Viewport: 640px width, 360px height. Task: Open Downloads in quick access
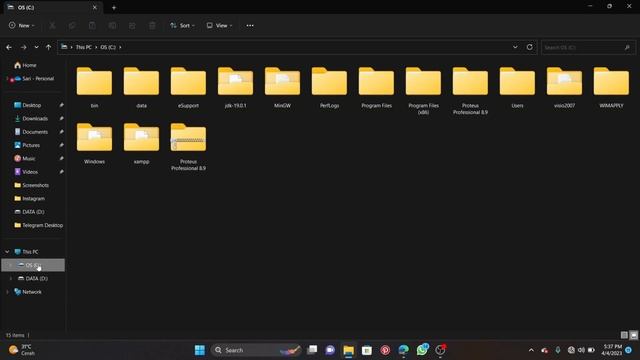[31, 118]
